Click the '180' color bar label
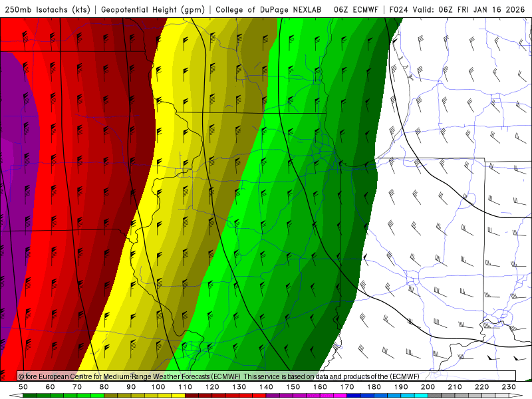This screenshot has height=399, width=532. [x=374, y=387]
